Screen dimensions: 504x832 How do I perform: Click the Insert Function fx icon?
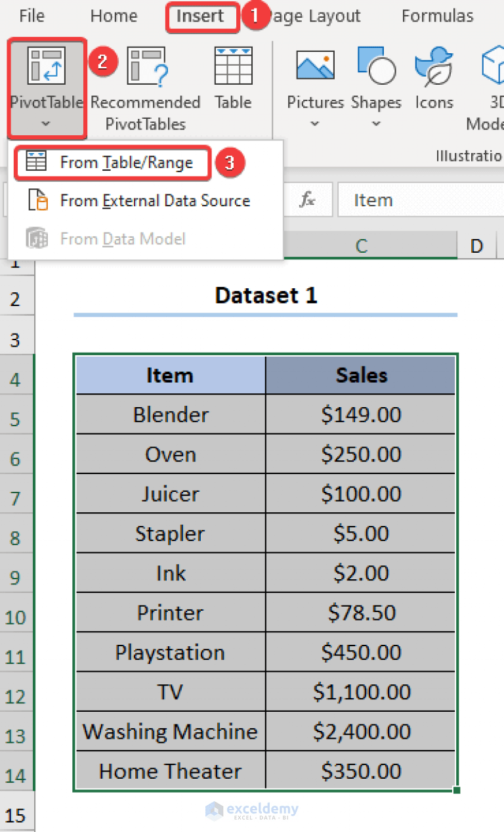pos(307,200)
